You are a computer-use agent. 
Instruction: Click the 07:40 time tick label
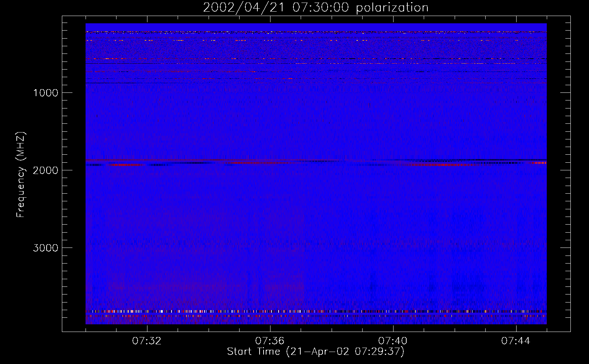[x=393, y=341]
